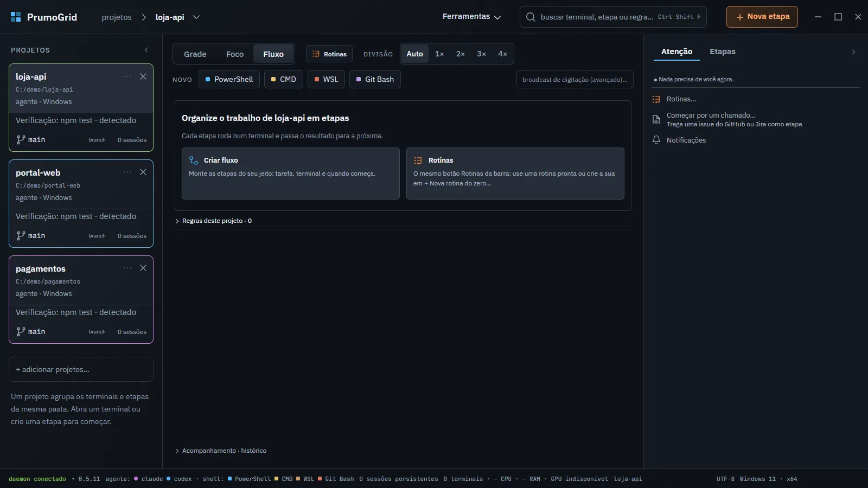This screenshot has width=868, height=488.
Task: Open Rotinas... in the Atenção panel
Action: [x=681, y=99]
